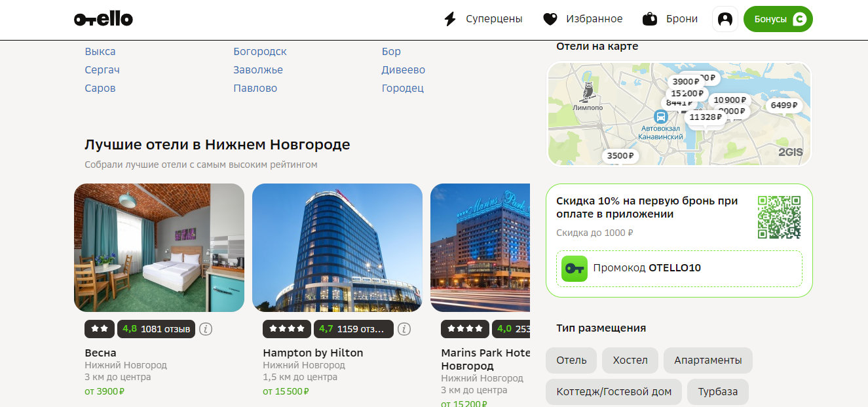Follow the Городец city link
This screenshot has width=868, height=407.
403,88
